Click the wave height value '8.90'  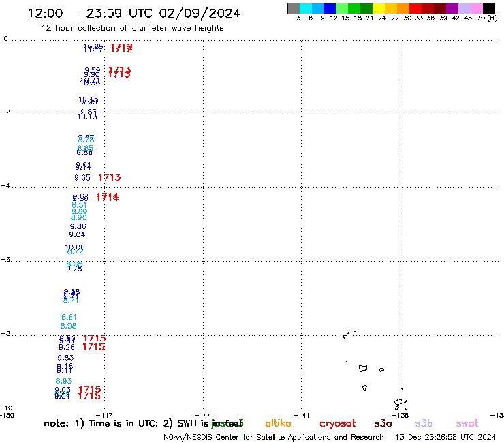click(x=79, y=218)
